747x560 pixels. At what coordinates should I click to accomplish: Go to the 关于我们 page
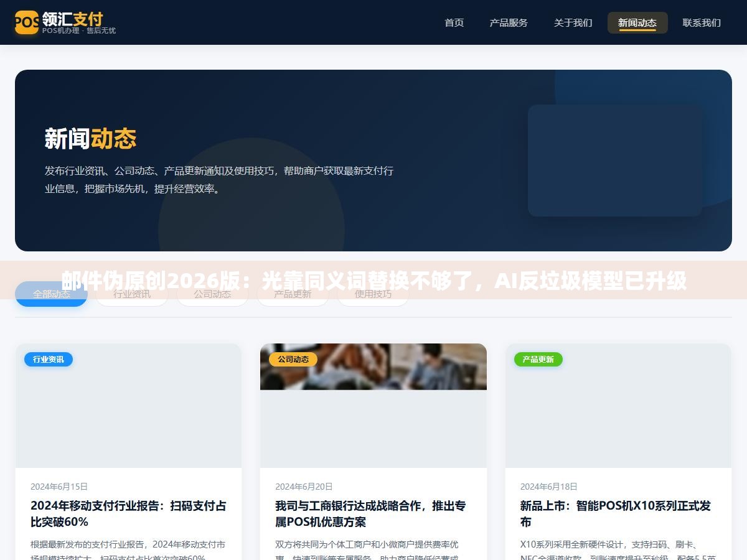[x=573, y=22]
